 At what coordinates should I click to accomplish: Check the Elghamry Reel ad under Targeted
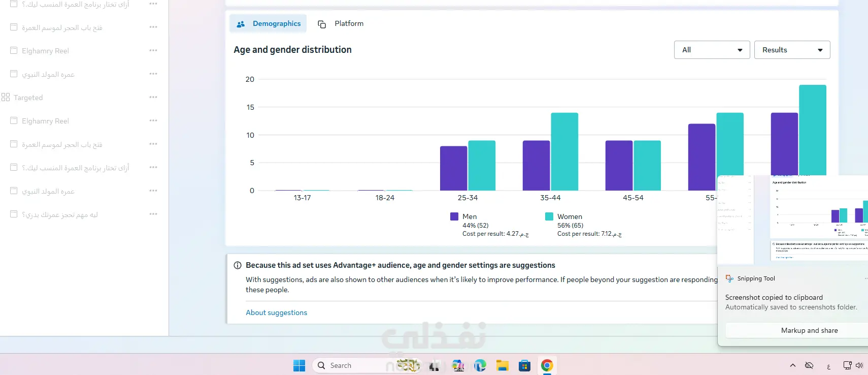(14, 120)
